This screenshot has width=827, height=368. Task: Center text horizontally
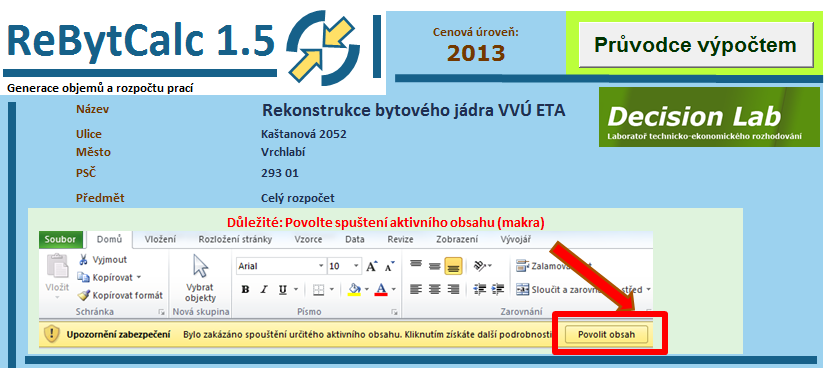tap(435, 289)
